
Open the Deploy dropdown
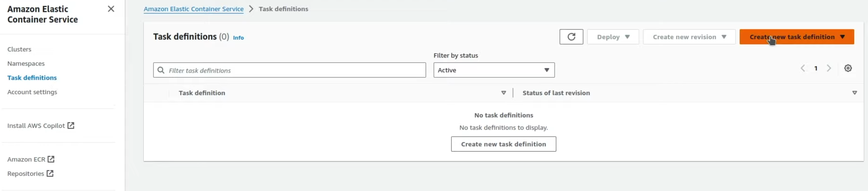tap(613, 37)
